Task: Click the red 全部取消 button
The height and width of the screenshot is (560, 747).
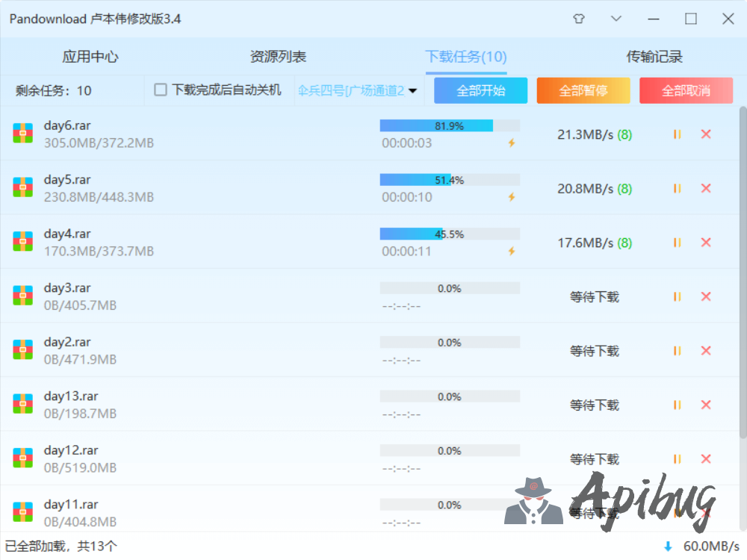Action: tap(686, 90)
